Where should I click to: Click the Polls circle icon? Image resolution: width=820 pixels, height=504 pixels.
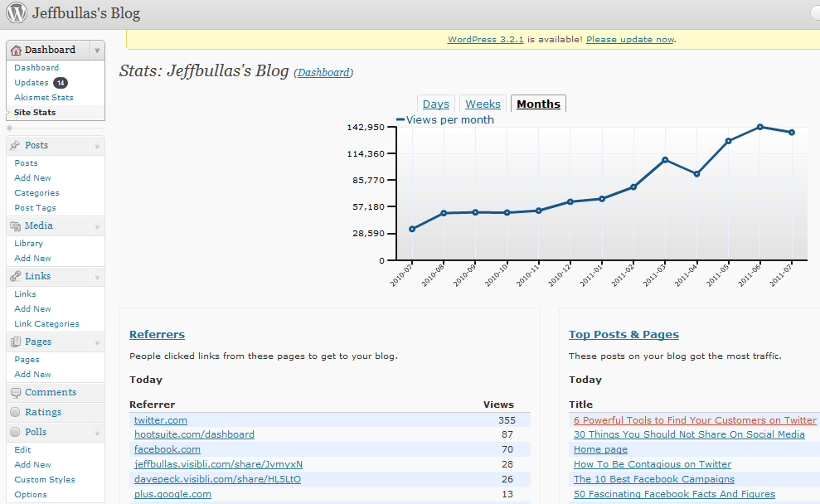point(15,432)
